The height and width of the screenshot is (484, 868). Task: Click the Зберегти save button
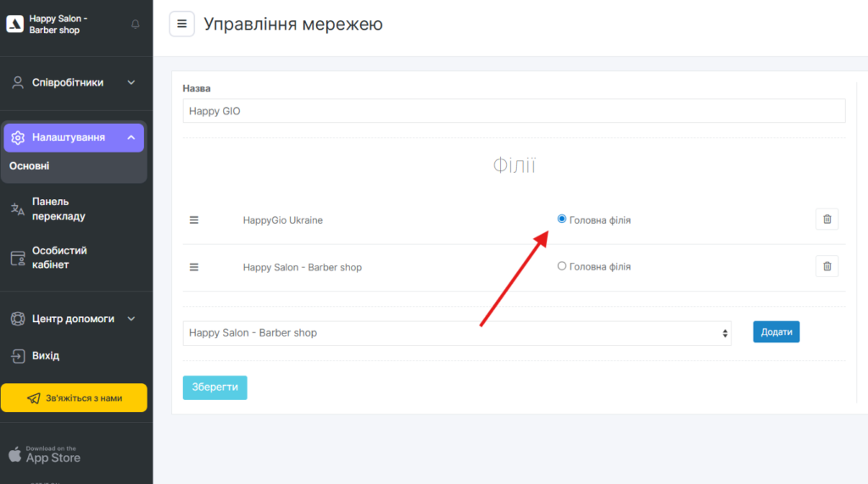[x=214, y=387]
